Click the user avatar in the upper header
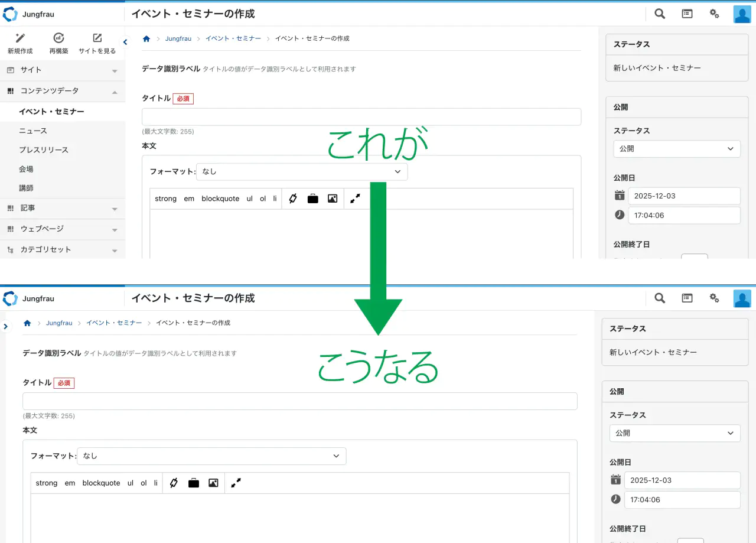This screenshot has width=756, height=543. (742, 14)
